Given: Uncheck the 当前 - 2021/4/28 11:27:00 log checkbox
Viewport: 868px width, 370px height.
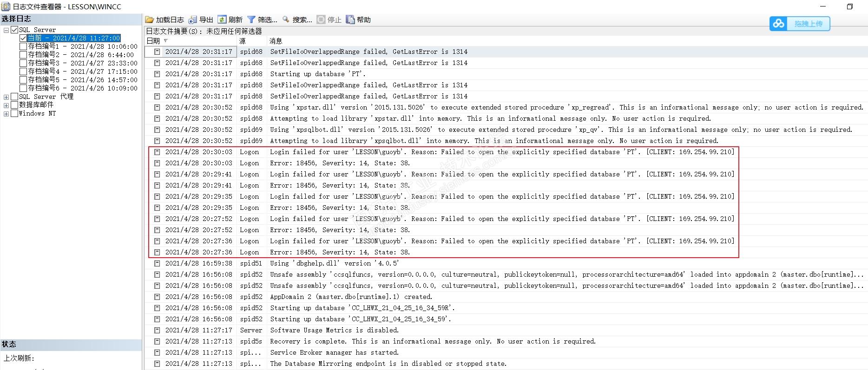Looking at the screenshot, I should click(x=23, y=38).
